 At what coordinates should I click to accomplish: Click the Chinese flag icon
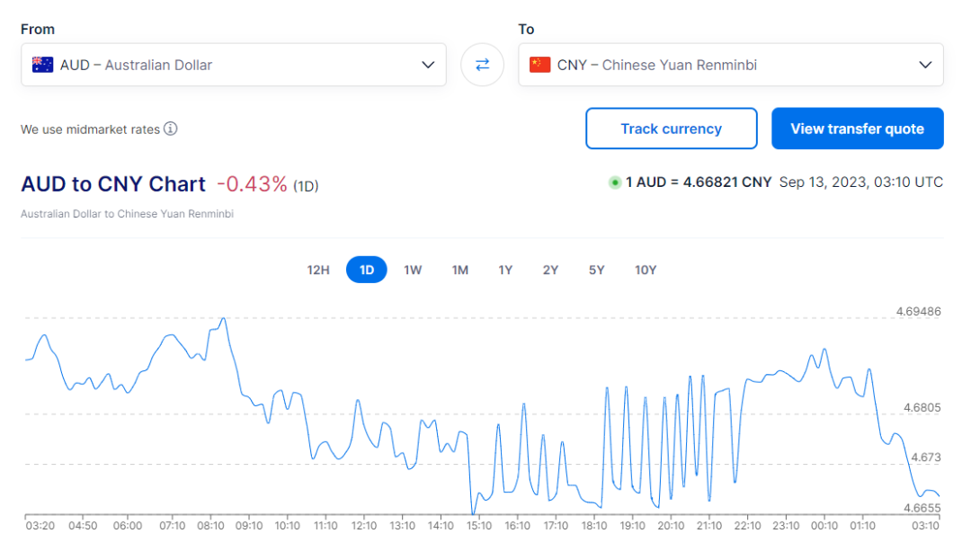pos(539,65)
